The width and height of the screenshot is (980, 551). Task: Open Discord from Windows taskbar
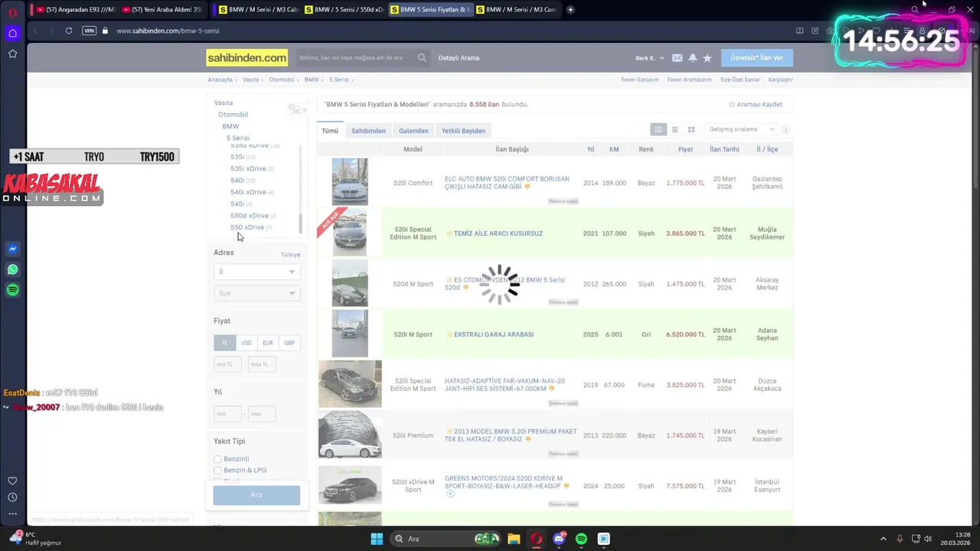(559, 539)
